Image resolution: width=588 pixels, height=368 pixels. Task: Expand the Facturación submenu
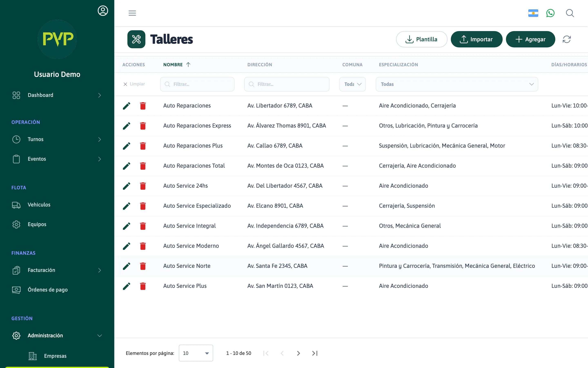click(x=57, y=270)
